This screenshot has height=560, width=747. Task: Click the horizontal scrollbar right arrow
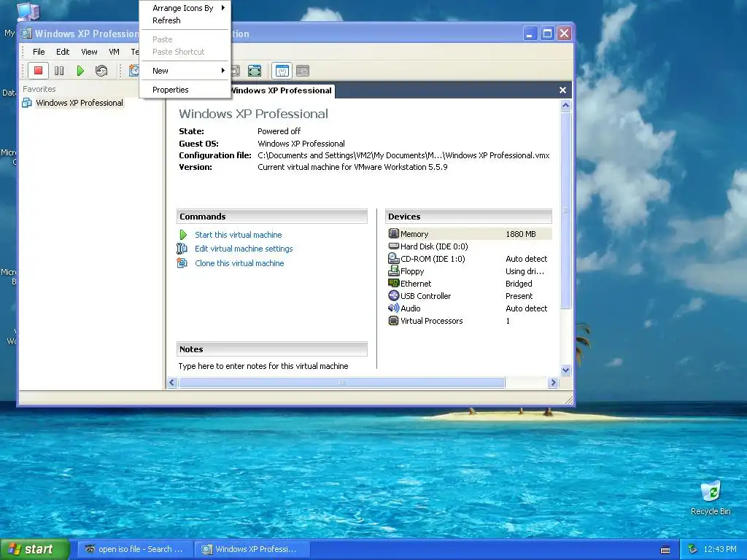click(x=553, y=382)
